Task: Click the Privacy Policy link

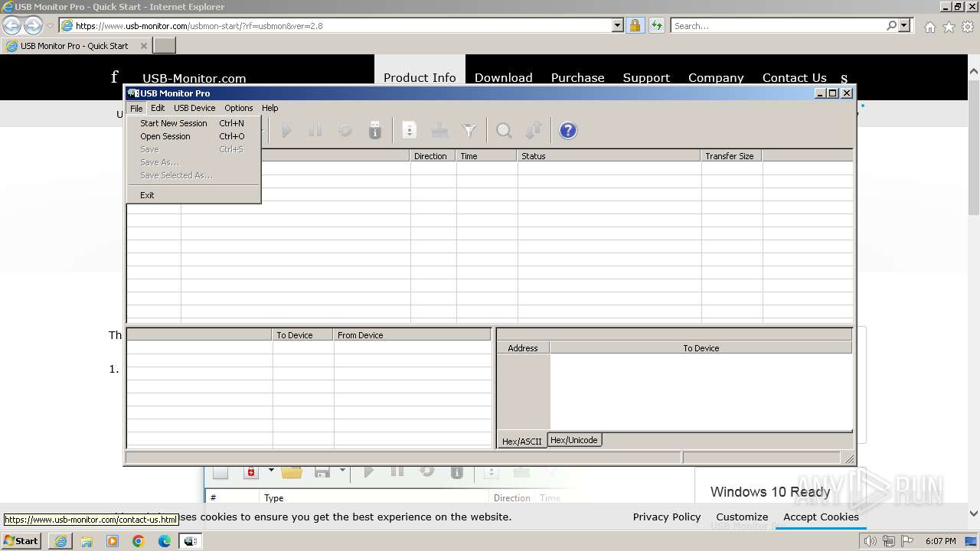Action: (667, 517)
